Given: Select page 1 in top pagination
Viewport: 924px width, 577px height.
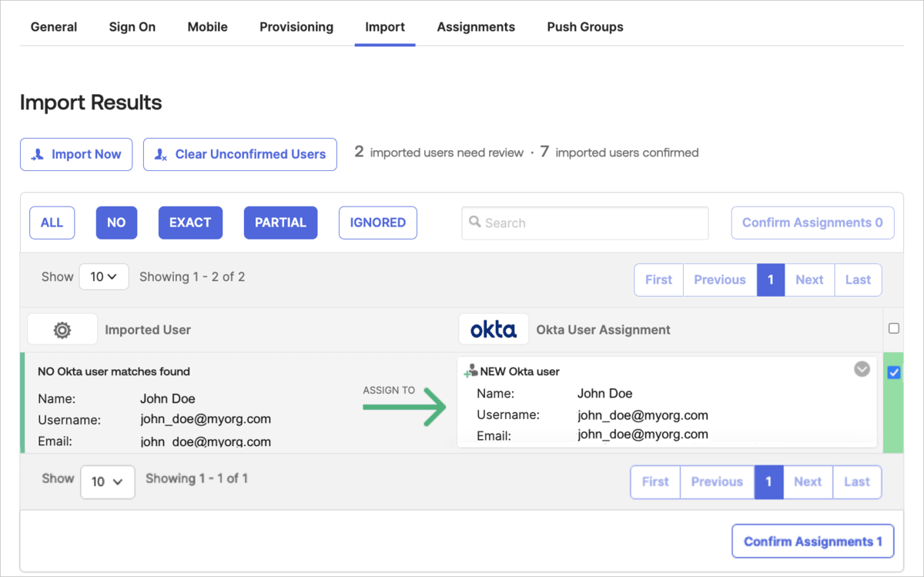Looking at the screenshot, I should [x=771, y=280].
